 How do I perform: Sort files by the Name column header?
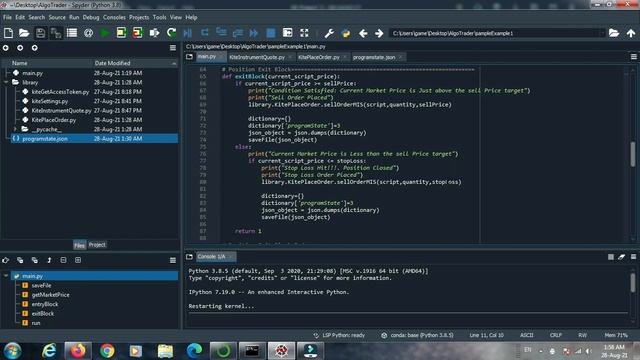tap(20, 63)
